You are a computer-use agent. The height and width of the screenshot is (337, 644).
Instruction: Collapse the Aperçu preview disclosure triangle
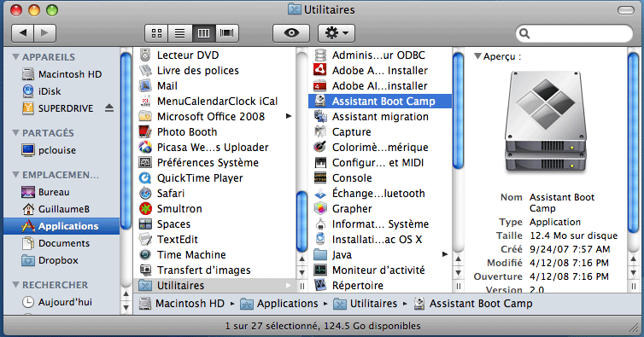pos(477,56)
